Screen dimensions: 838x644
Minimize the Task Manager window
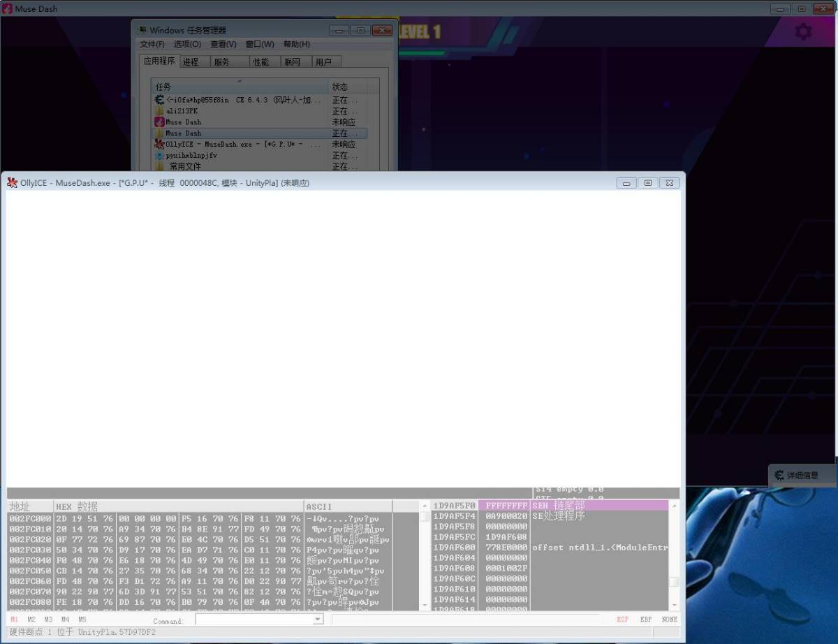point(339,30)
